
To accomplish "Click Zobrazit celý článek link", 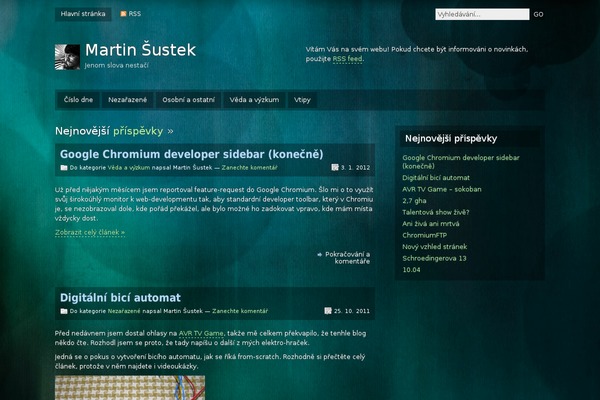I will pos(90,232).
